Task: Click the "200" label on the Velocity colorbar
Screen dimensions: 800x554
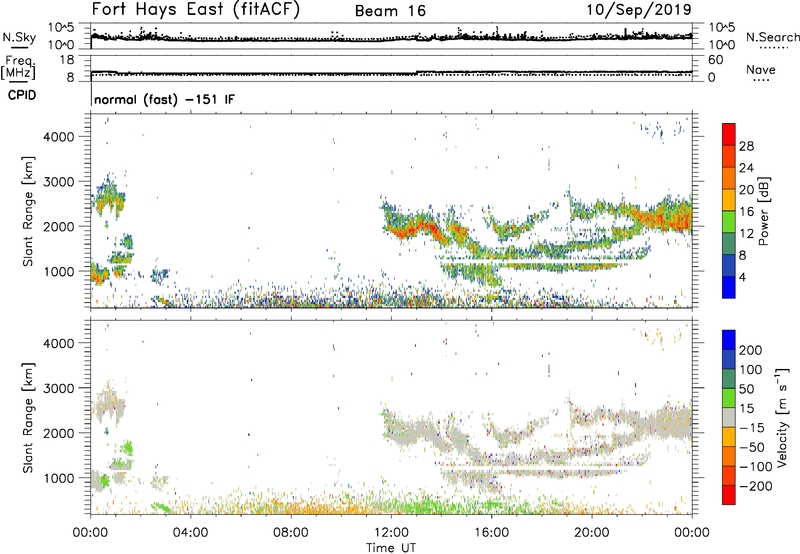Action: [x=751, y=350]
